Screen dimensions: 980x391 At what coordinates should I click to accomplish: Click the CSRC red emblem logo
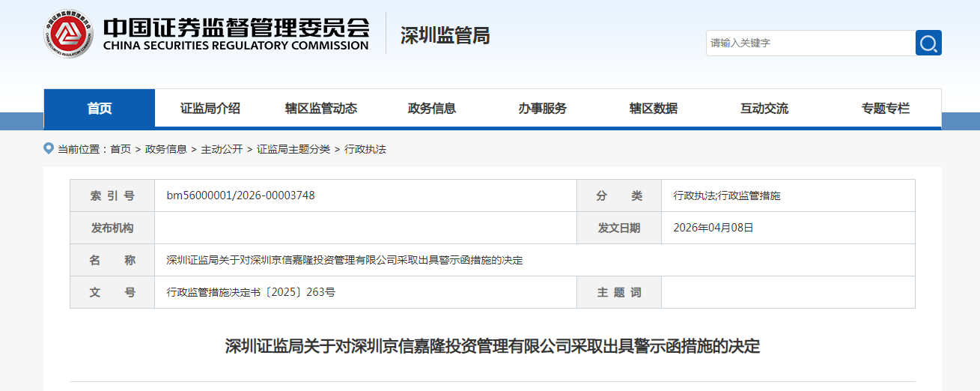(x=69, y=34)
